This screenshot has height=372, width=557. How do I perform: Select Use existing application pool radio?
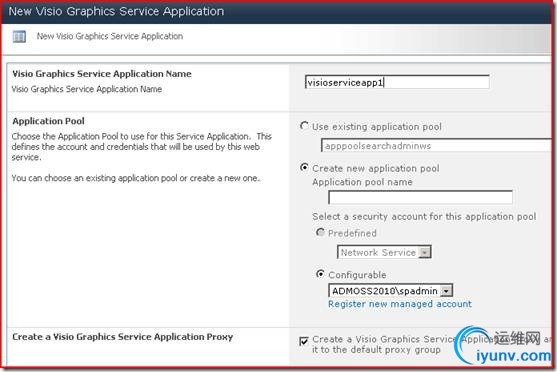(304, 126)
